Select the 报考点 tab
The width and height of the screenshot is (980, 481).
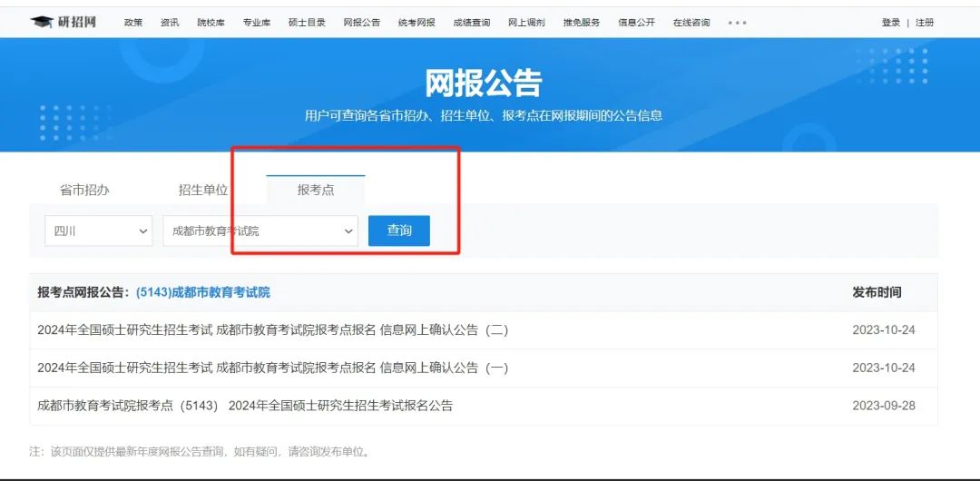[x=315, y=190]
